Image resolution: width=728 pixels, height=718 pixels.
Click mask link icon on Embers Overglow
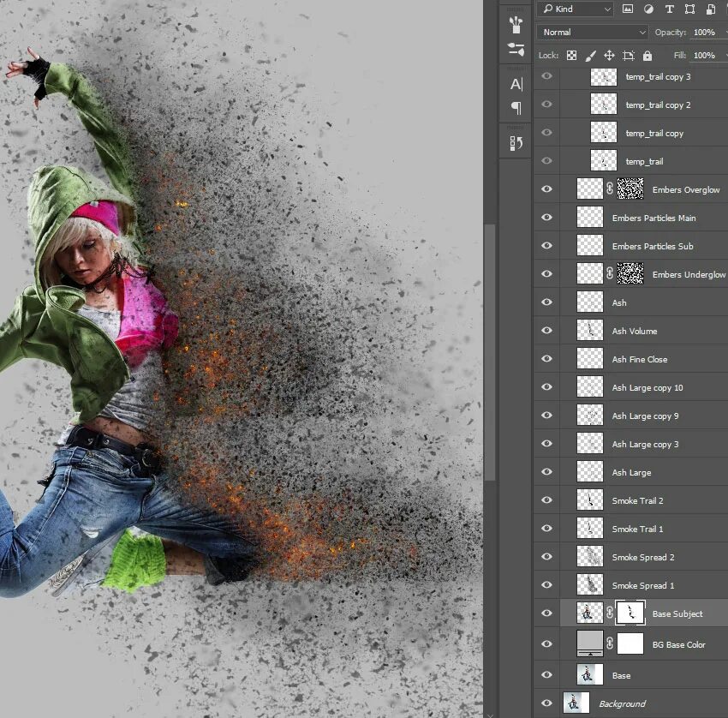click(x=610, y=188)
